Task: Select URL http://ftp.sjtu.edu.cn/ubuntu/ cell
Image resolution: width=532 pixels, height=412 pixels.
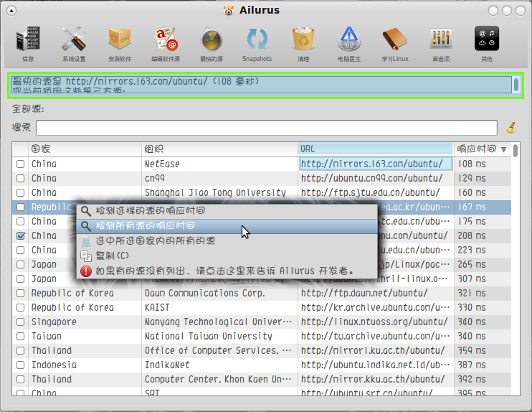Action: click(x=376, y=192)
